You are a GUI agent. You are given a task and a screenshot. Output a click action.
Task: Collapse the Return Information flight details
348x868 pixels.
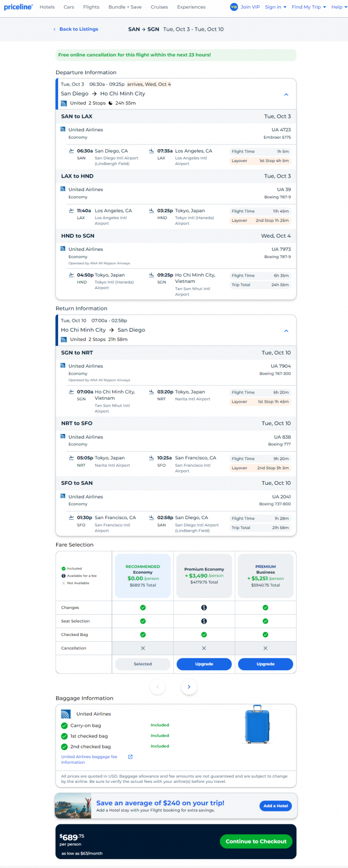(x=286, y=331)
